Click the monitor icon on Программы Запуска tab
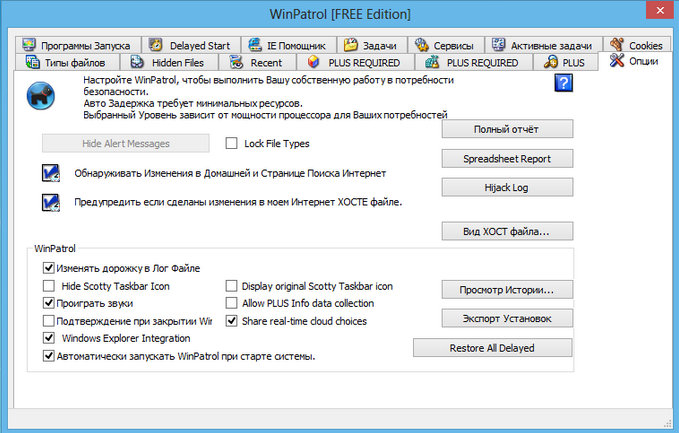Screen dimensions: 679x433 pos(29,45)
